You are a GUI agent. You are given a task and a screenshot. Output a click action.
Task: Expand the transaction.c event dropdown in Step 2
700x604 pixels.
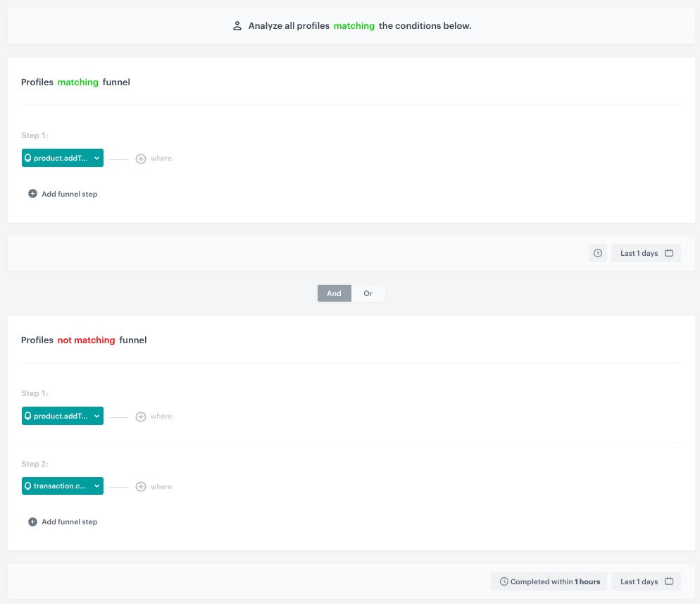coord(97,486)
